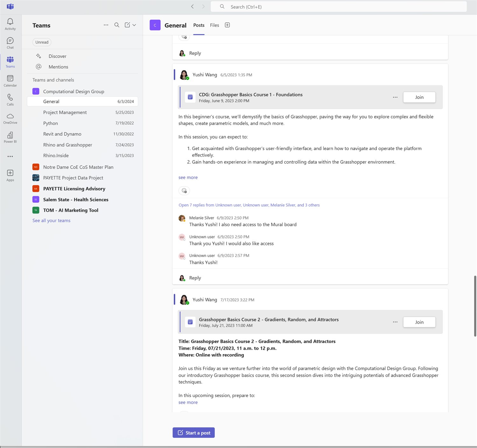The width and height of the screenshot is (477, 448).
Task: Add a tab to General channel
Action: [227, 25]
